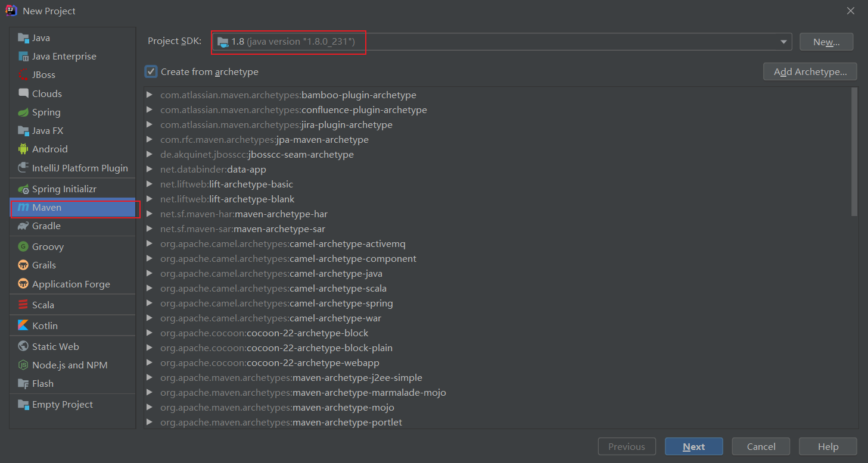Select the Android project type icon
Screen dimensions: 868x463
point(23,149)
